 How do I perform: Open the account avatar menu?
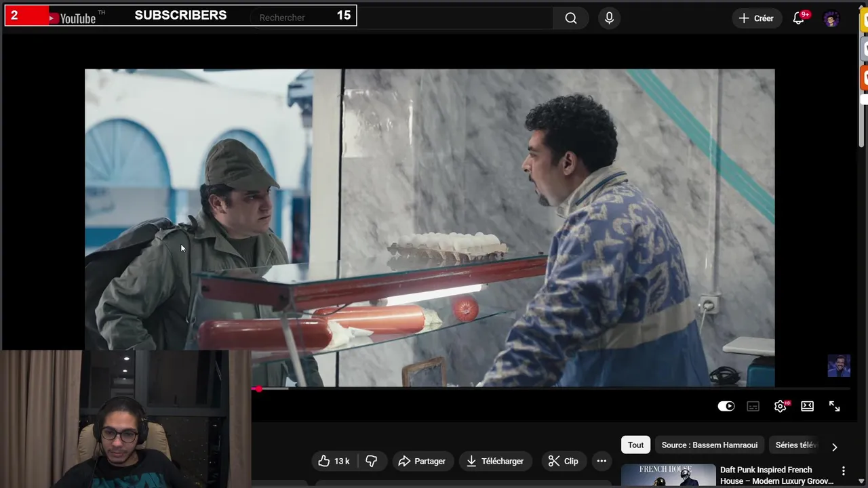(831, 18)
